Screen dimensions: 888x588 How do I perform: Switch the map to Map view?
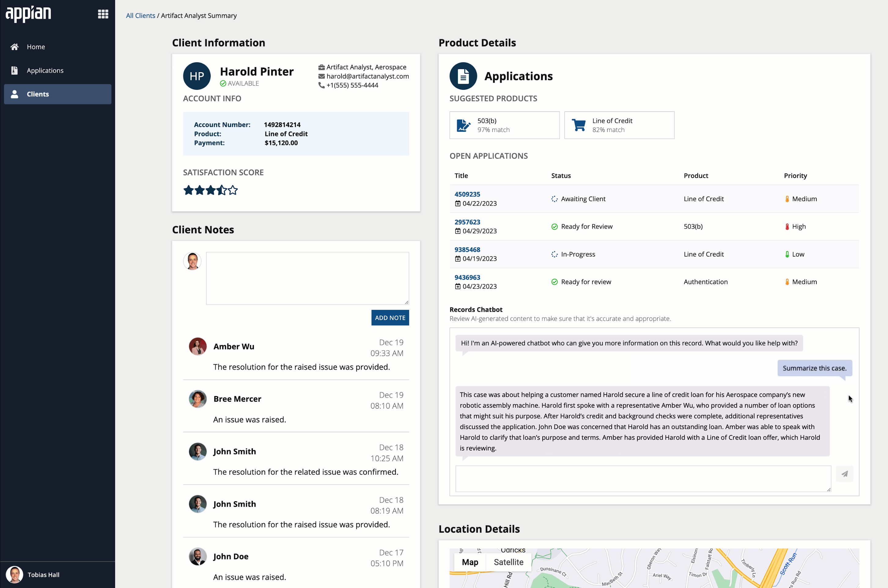(470, 562)
